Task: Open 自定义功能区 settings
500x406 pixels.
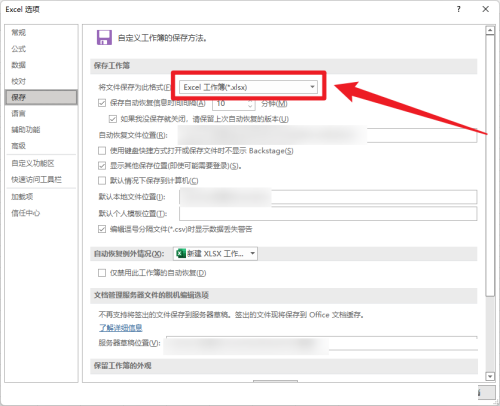Action: (33, 163)
